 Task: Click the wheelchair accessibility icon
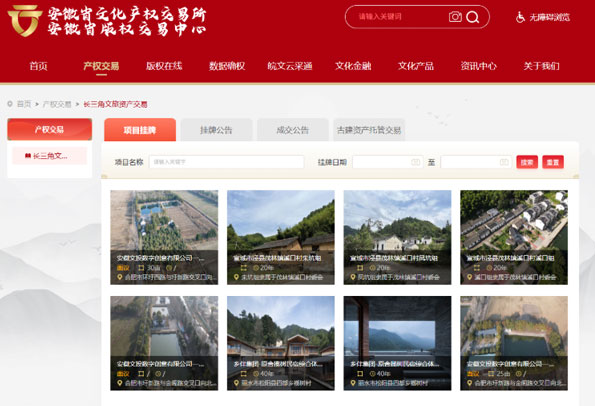pyautogui.click(x=520, y=17)
